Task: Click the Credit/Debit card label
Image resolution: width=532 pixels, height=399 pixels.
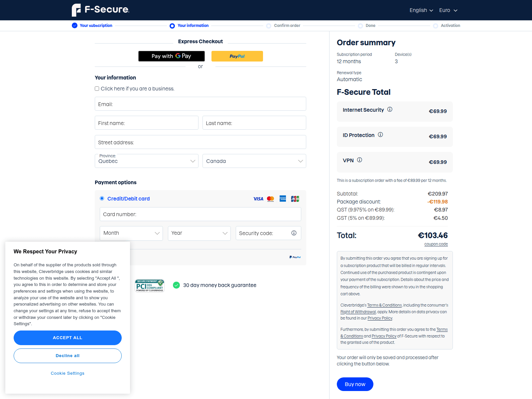Action: coord(129,199)
